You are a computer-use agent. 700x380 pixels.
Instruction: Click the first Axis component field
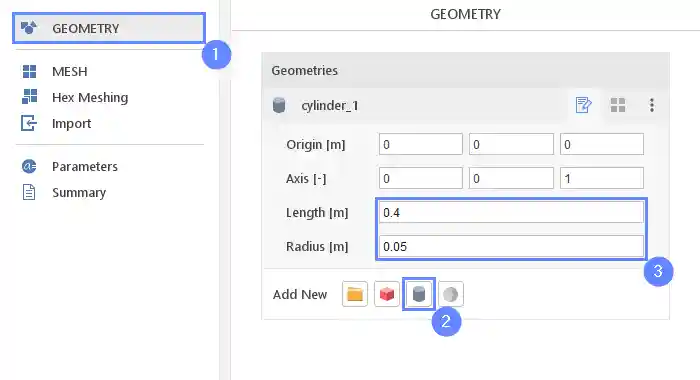pyautogui.click(x=421, y=179)
